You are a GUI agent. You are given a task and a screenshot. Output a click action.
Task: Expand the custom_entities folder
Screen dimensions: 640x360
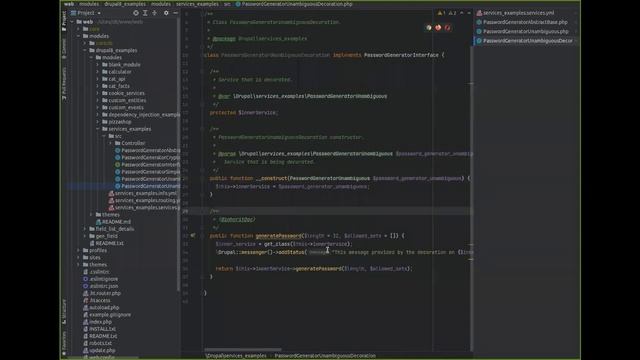tap(98, 100)
